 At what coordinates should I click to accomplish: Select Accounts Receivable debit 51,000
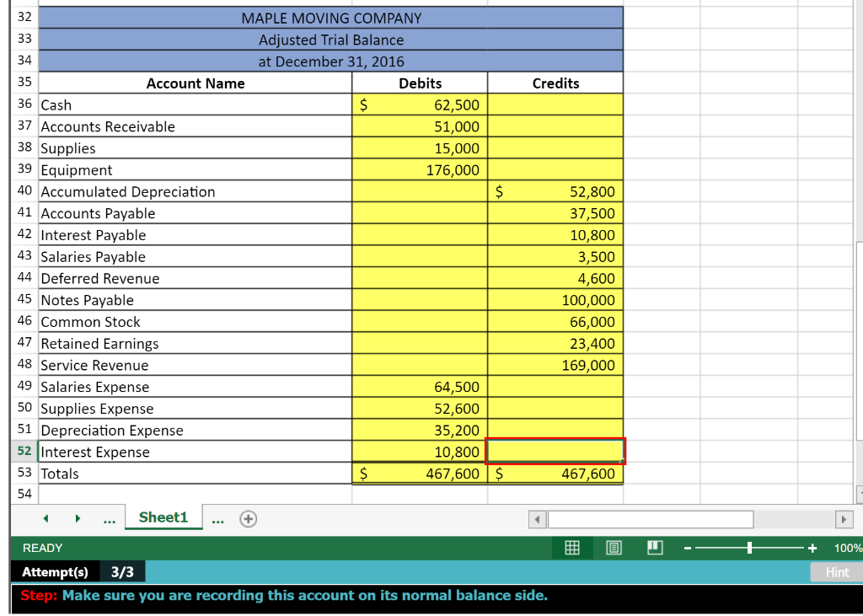(x=420, y=126)
